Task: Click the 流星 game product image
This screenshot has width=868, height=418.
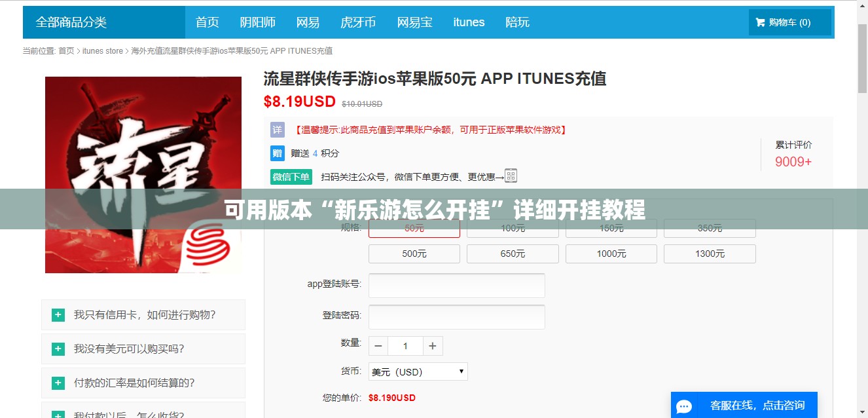Action: tap(143, 175)
